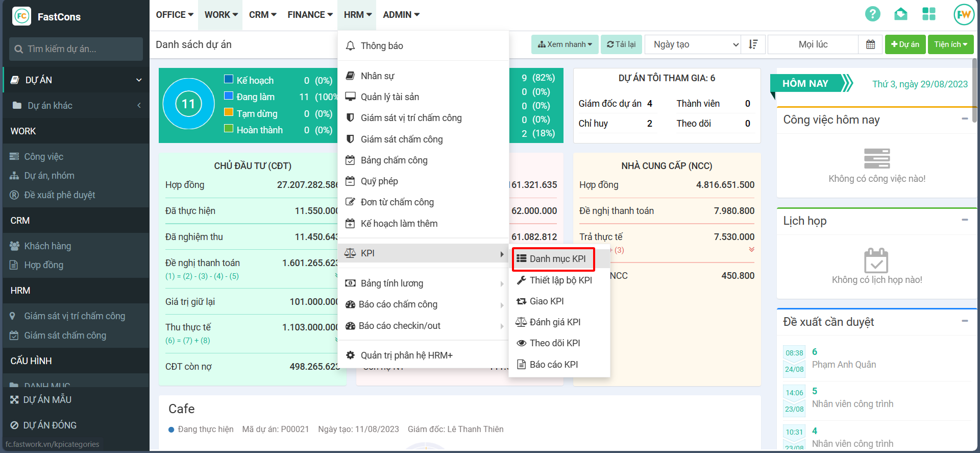Open the apps grid icon
980x453 pixels.
point(928,14)
